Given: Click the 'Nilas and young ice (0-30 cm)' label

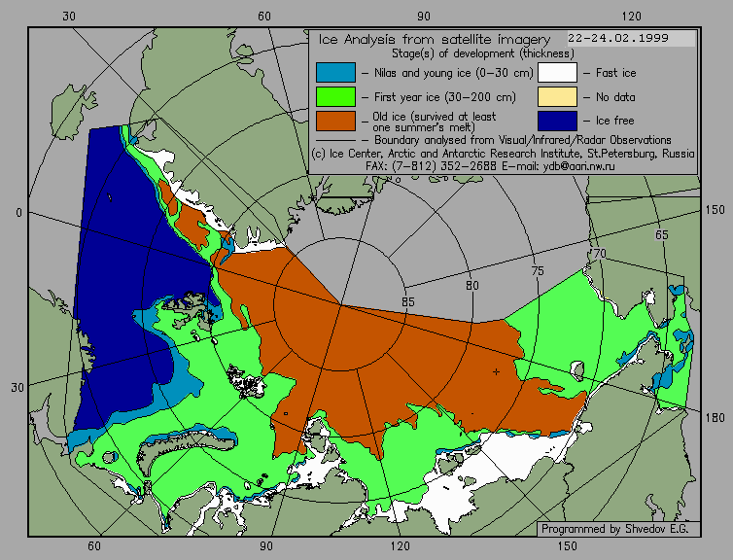Looking at the screenshot, I should pos(453,73).
